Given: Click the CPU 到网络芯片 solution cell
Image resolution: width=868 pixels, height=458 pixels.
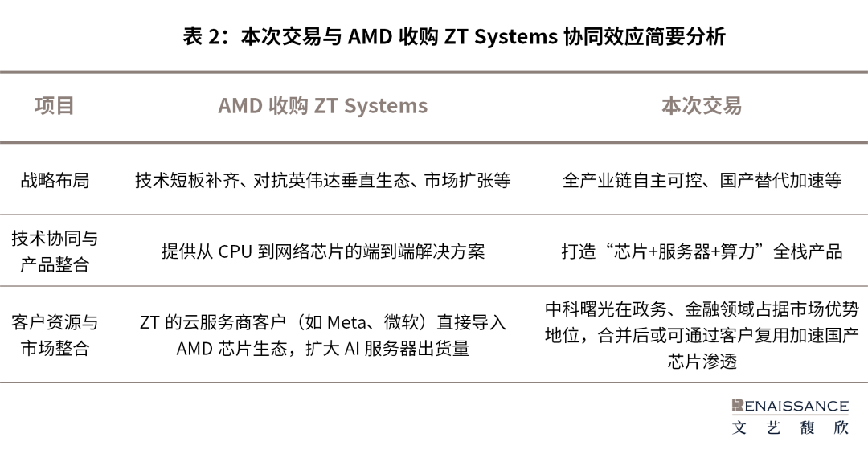Looking at the screenshot, I should [323, 251].
